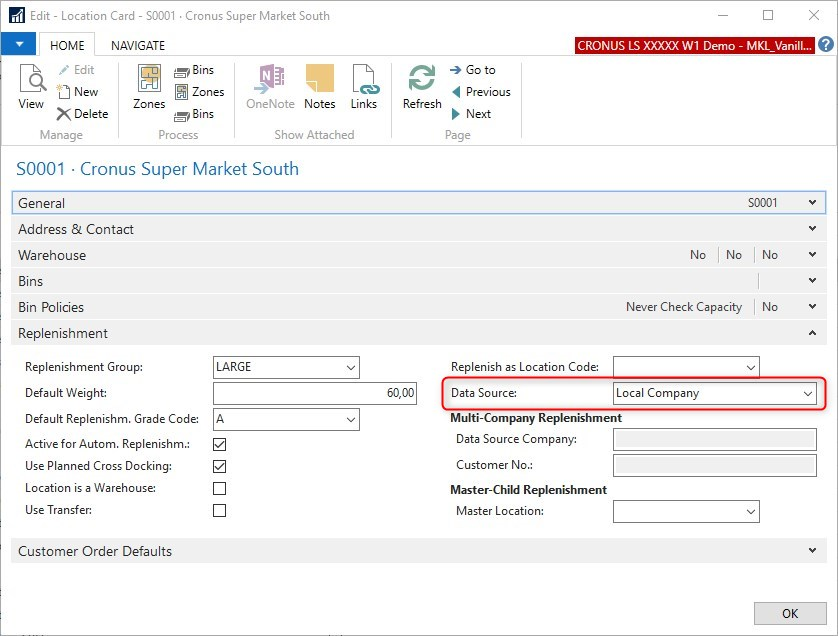Click the View icon in the ribbon
The width and height of the screenshot is (838, 636).
(31, 88)
